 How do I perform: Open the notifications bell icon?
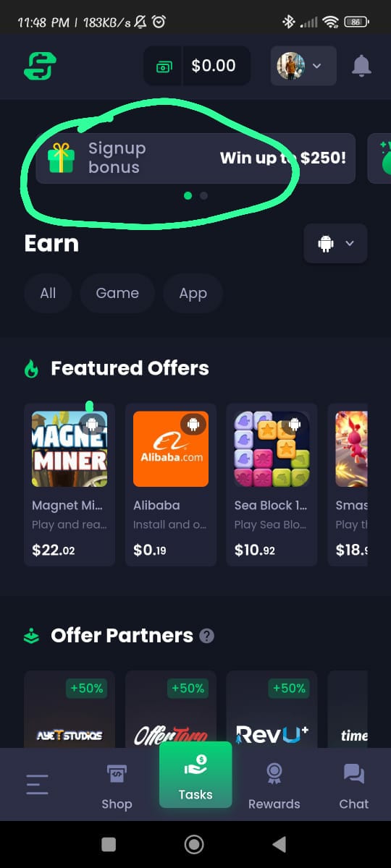pos(361,66)
